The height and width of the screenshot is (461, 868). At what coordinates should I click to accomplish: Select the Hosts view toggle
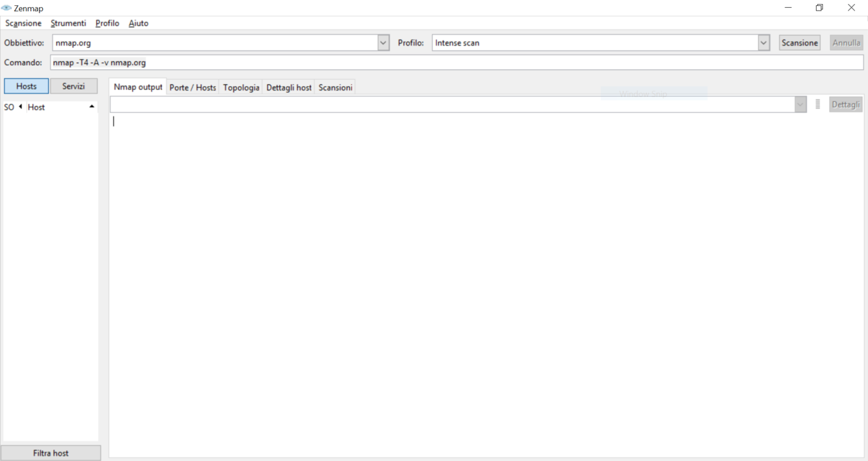(x=26, y=85)
